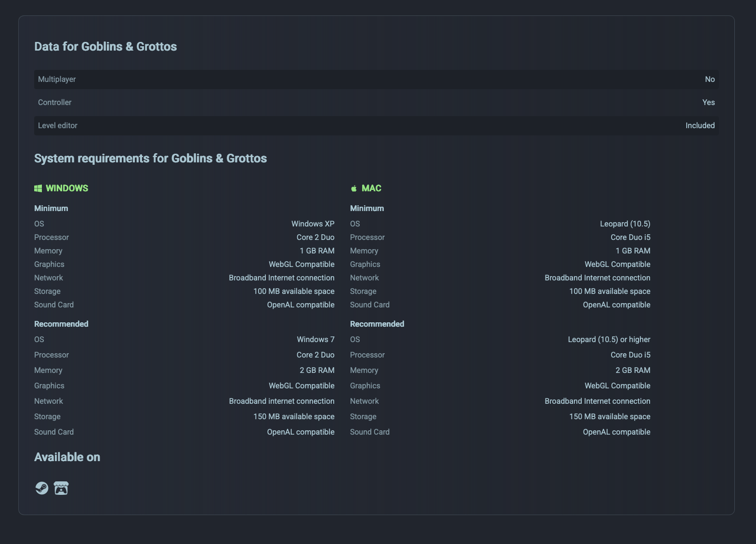Click Windows minimum 'OpenAL compatible' sound value
This screenshot has height=544, width=756.
(x=300, y=305)
